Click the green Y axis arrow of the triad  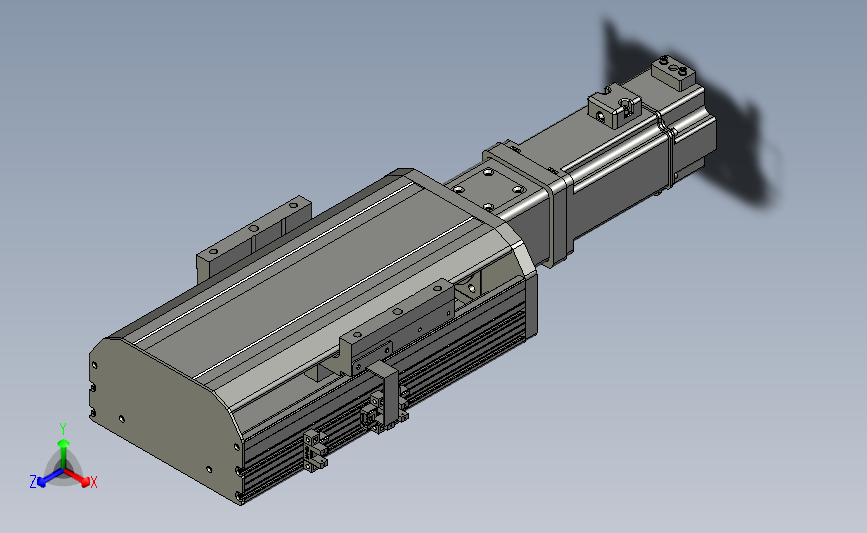point(64,453)
